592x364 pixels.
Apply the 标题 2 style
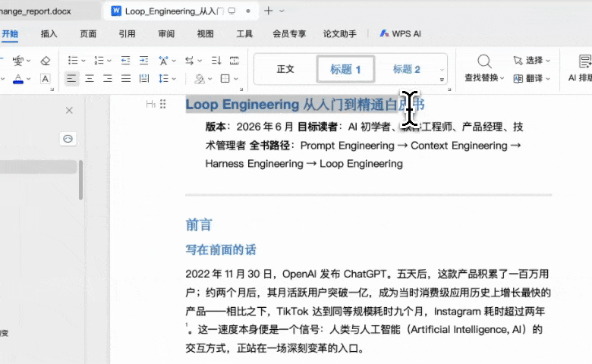[407, 69]
